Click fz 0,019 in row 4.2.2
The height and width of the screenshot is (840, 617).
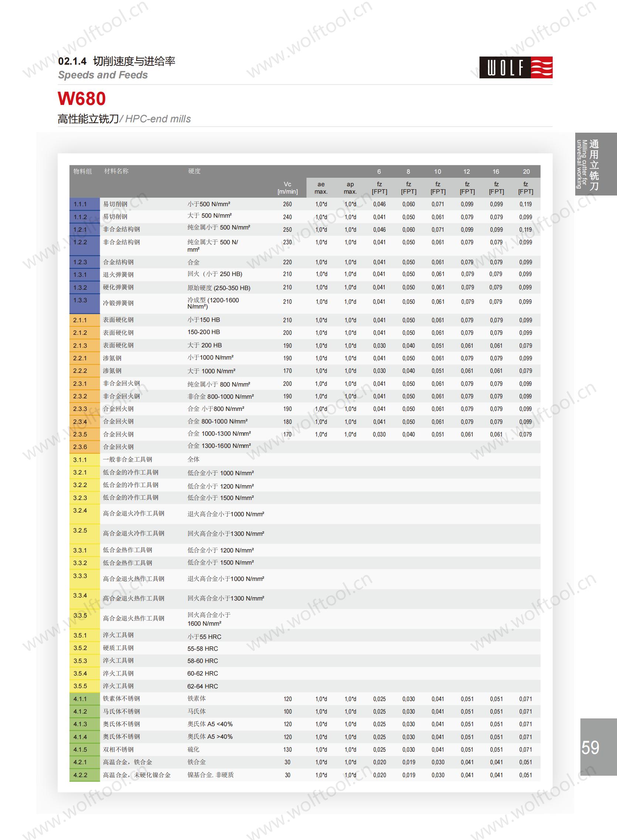tap(408, 775)
